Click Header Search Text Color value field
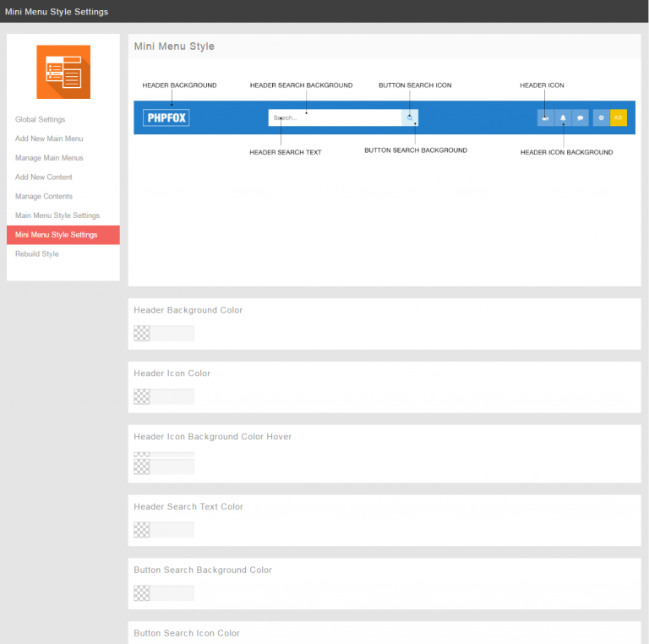Viewport: 649px width, 644px height. click(x=172, y=530)
